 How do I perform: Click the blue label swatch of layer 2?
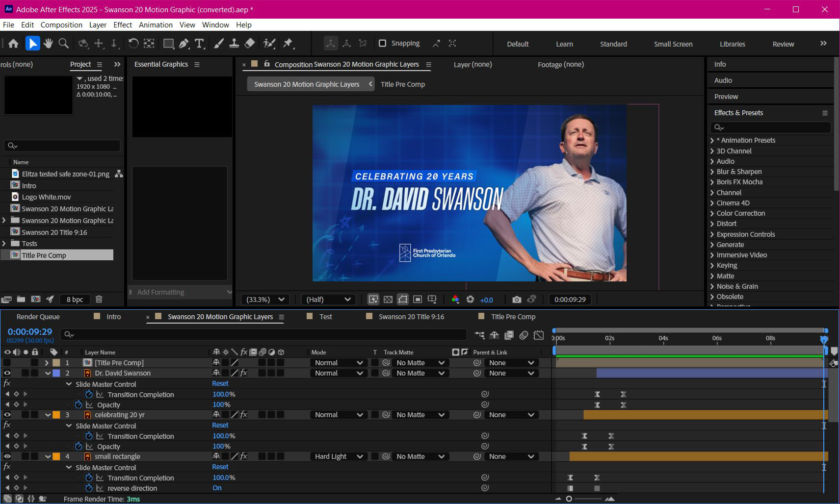tap(56, 373)
